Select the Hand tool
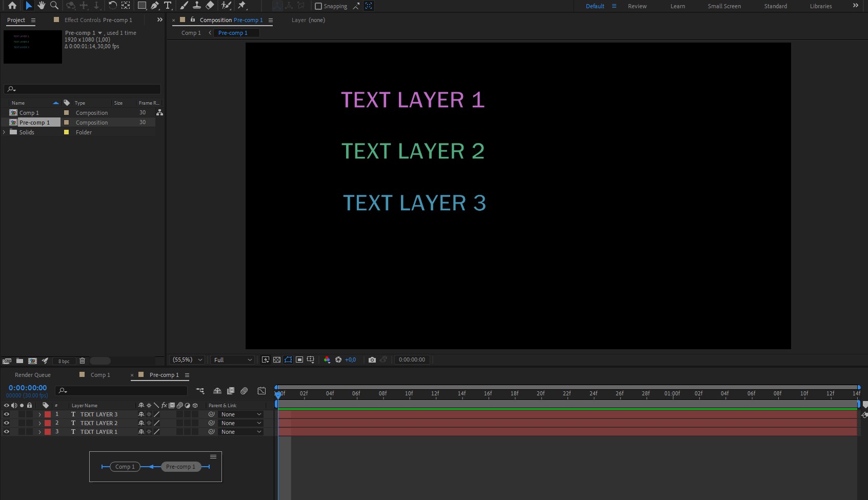This screenshot has width=868, height=500. click(42, 6)
